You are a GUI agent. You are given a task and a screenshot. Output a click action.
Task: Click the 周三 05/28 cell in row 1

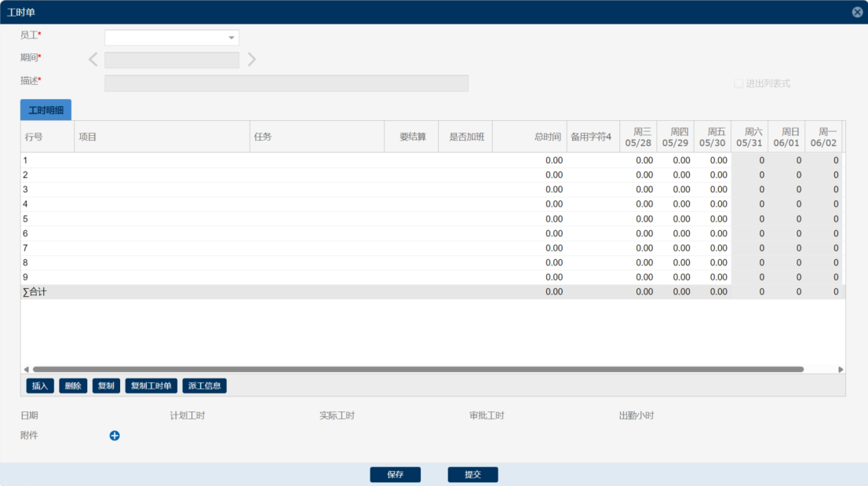[637, 160]
